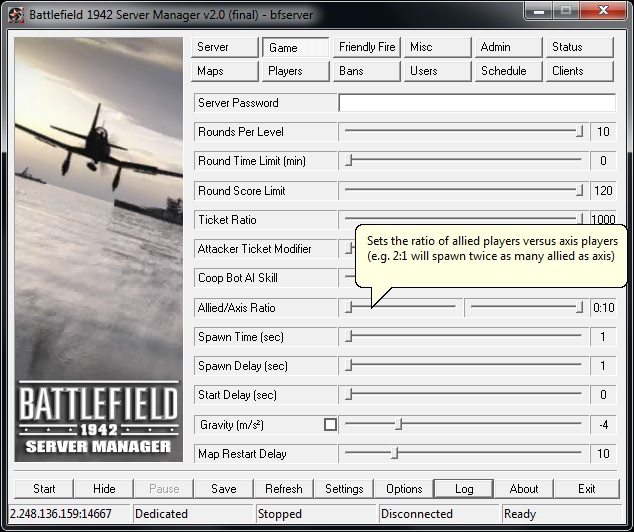The image size is (634, 532).
Task: Click the Attacker Ticket Modifier label
Action: 254,249
